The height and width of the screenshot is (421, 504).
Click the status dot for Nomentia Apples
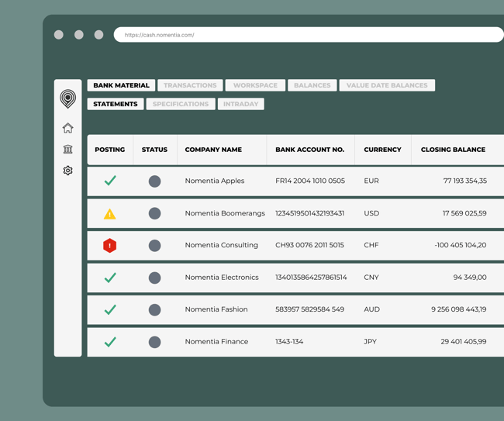point(154,181)
